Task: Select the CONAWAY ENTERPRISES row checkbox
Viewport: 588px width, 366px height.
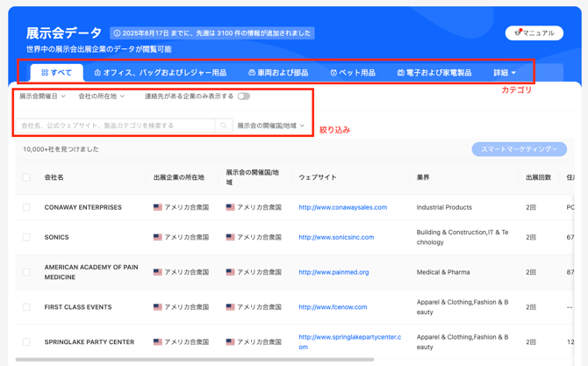Action: pos(26,208)
